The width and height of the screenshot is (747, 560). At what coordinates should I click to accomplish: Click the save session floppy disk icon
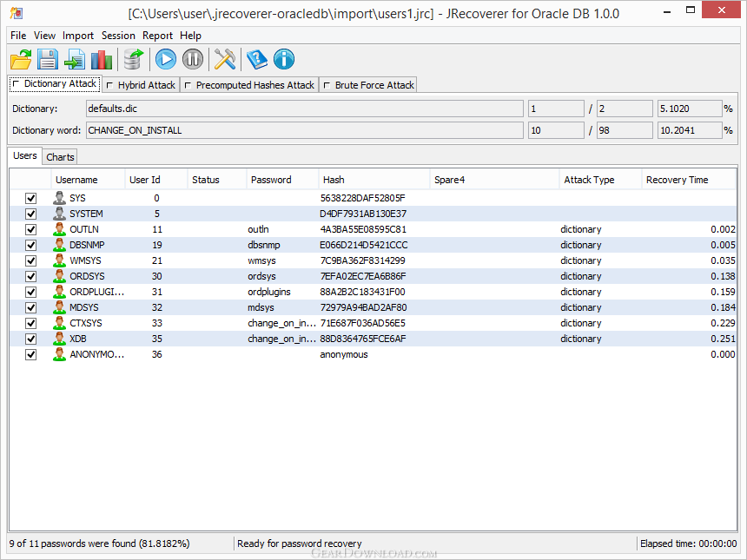coord(47,59)
